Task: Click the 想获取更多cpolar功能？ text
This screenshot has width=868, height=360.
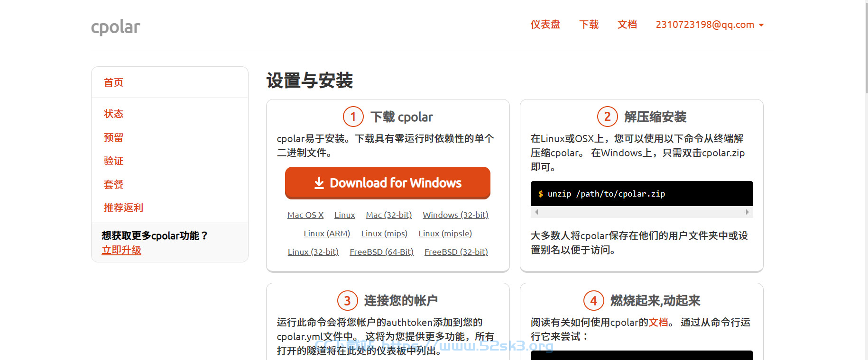Action: point(155,236)
